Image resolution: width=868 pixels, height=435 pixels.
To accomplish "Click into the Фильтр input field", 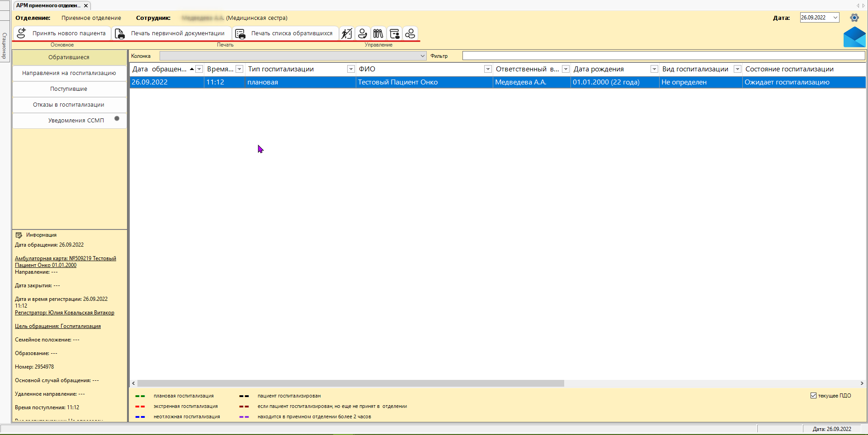I will coord(664,56).
